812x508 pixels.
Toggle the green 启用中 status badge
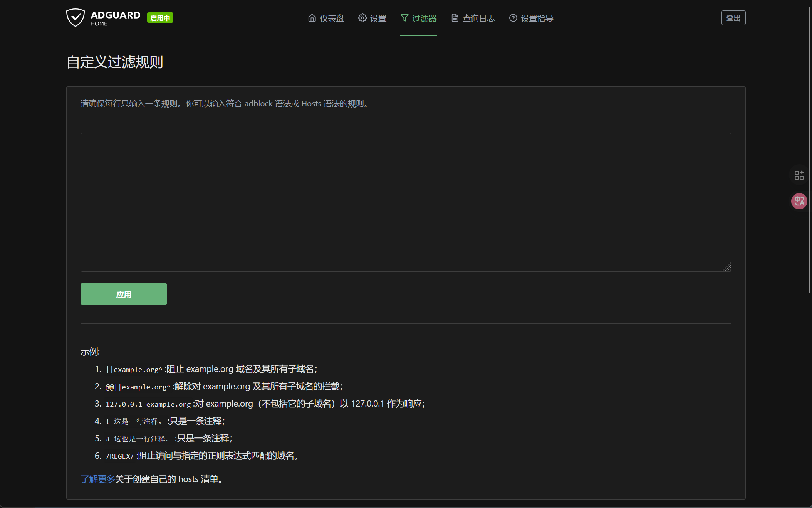(x=160, y=17)
